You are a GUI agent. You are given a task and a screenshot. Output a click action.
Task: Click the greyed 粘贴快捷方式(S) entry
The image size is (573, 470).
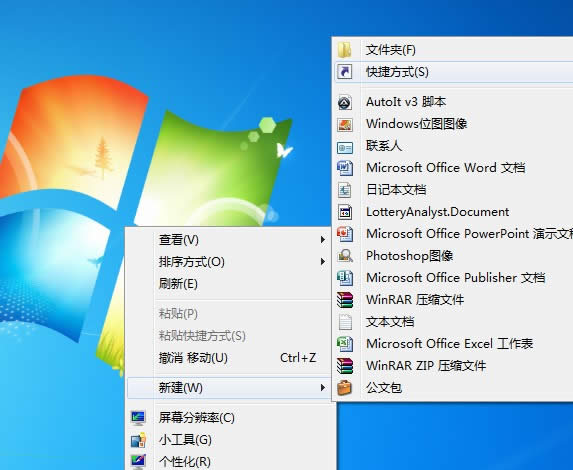click(x=229, y=336)
